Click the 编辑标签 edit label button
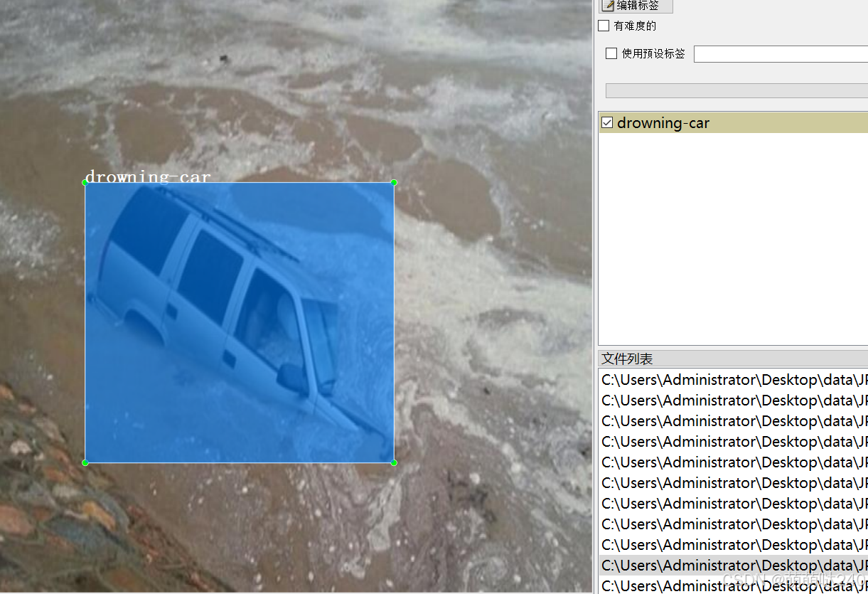The width and height of the screenshot is (868, 594). [x=636, y=6]
